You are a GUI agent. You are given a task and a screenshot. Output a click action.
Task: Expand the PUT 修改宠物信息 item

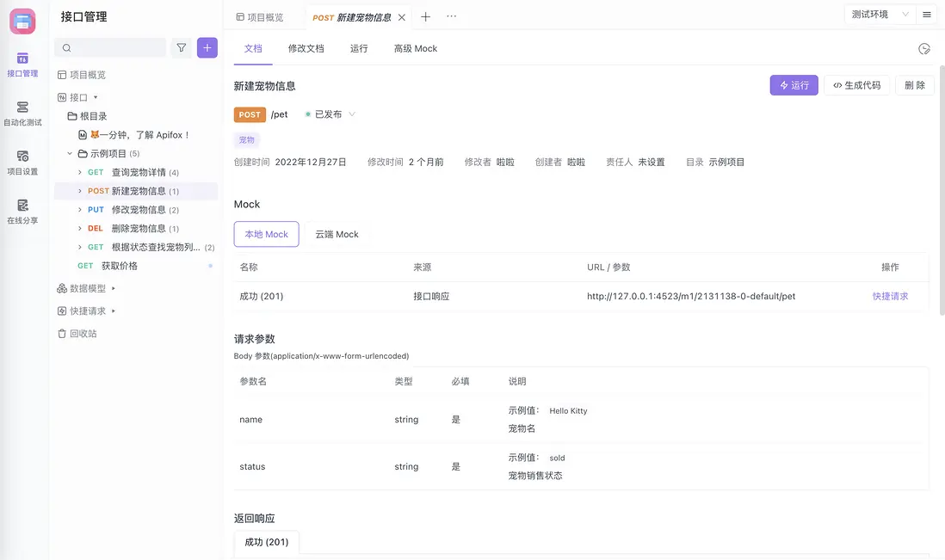pyautogui.click(x=79, y=210)
